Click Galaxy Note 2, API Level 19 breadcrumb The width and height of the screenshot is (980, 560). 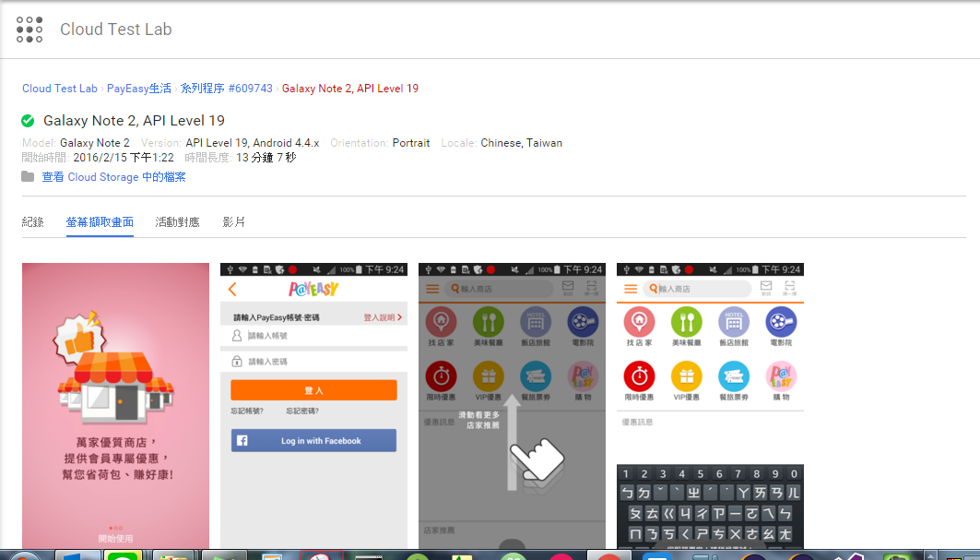tap(350, 89)
